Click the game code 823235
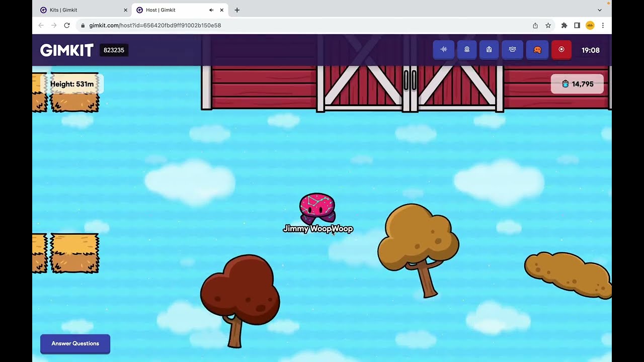This screenshot has width=644, height=362. click(x=114, y=50)
